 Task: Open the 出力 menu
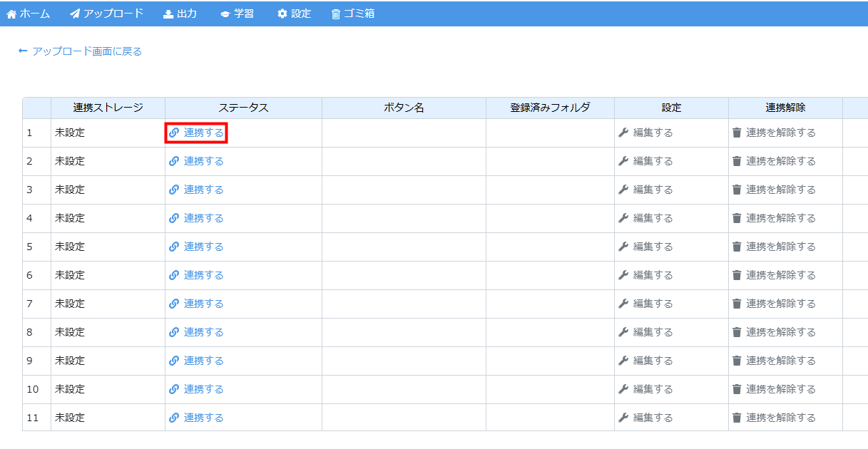click(x=180, y=14)
